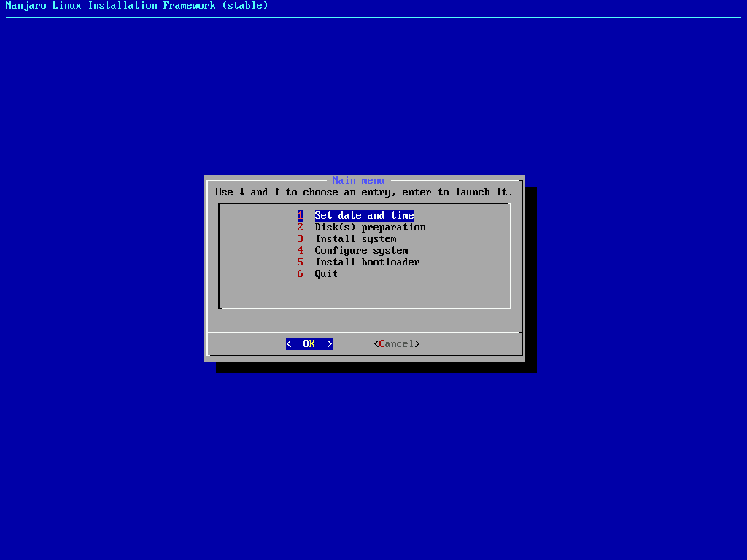
Task: Click the 'Main menu' dialog title
Action: [x=358, y=181]
